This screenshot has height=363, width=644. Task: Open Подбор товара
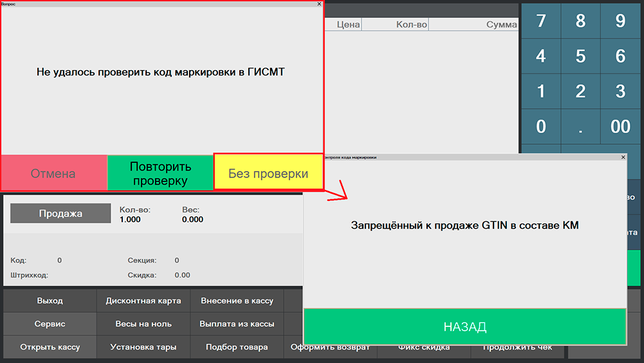pos(237,347)
